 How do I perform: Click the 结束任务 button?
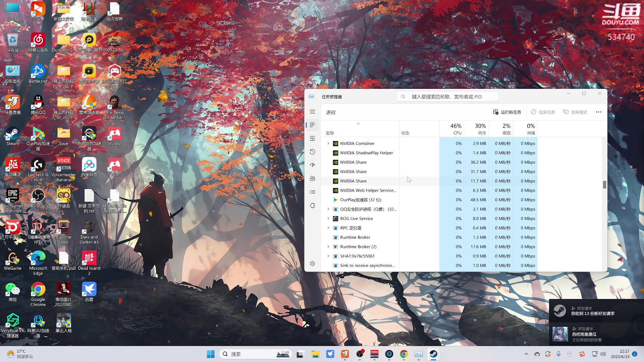coord(543,112)
